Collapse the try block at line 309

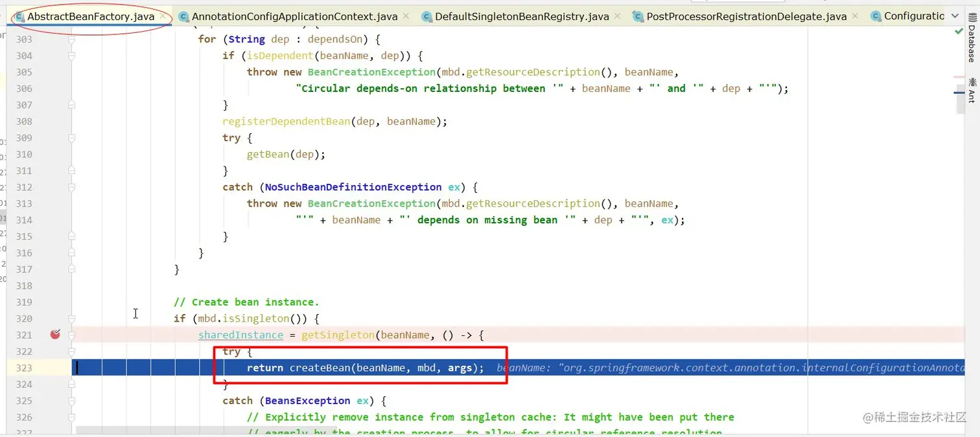(71, 138)
